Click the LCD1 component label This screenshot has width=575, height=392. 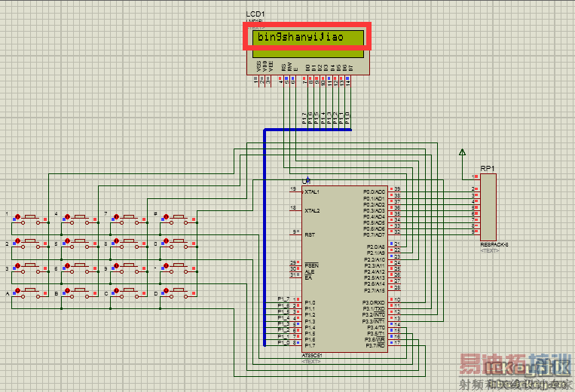(255, 14)
